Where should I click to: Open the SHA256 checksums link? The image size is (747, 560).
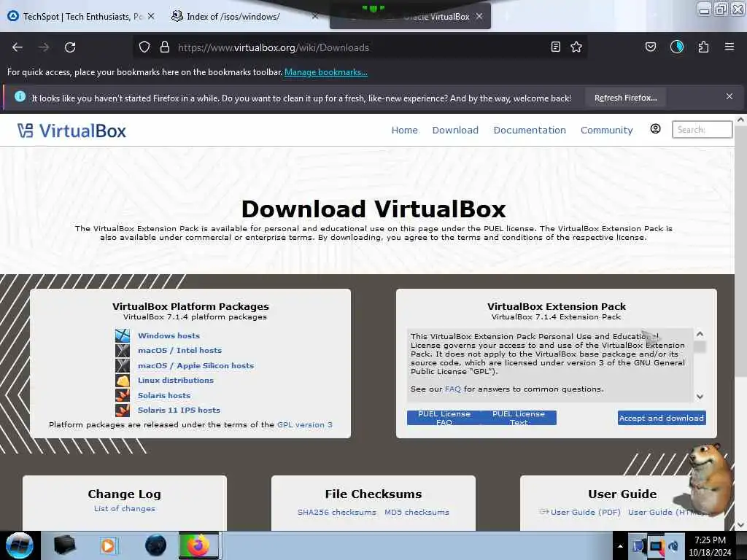point(337,513)
